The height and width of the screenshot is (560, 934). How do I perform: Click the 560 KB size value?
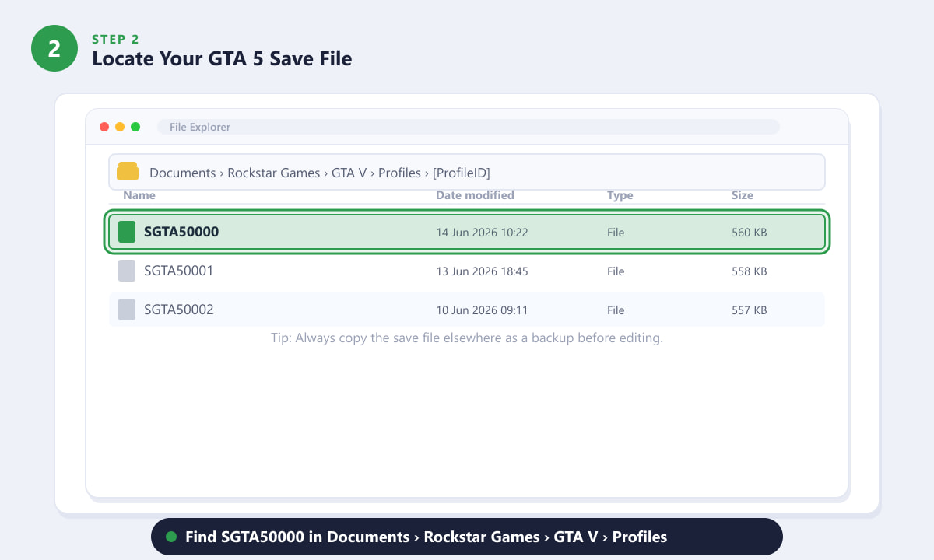tap(750, 233)
